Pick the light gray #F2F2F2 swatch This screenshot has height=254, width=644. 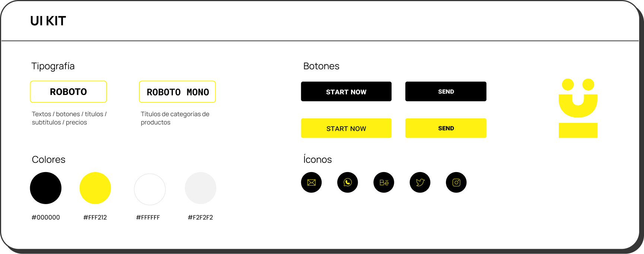201,188
